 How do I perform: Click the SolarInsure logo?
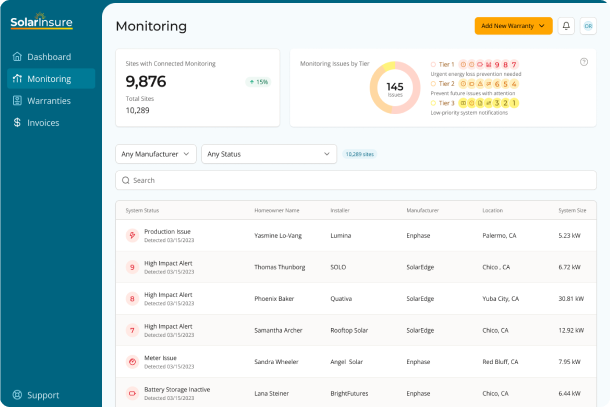point(41,21)
